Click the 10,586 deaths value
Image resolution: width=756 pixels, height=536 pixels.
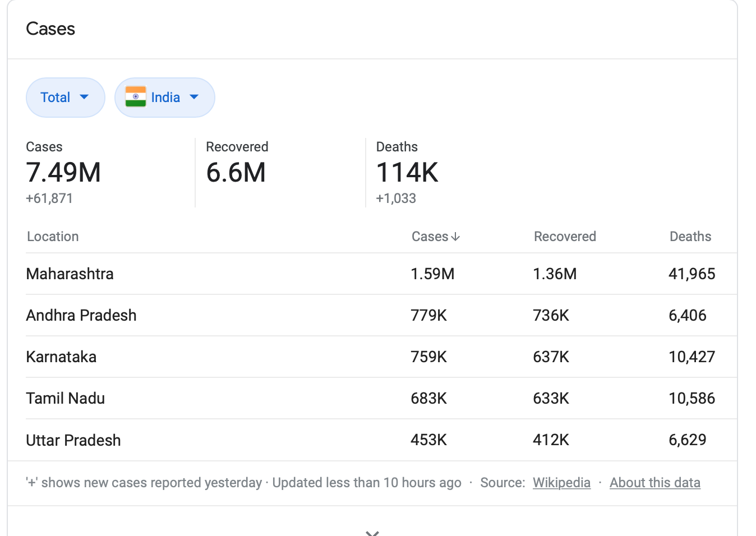click(x=692, y=399)
